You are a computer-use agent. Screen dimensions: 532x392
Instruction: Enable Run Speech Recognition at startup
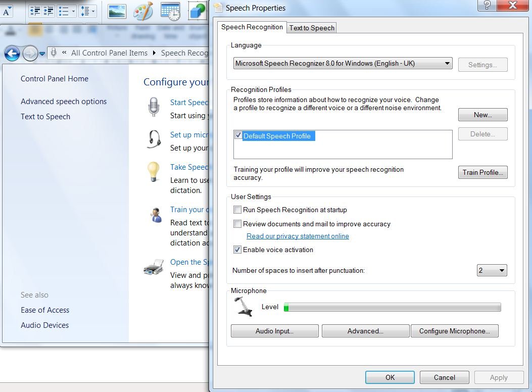[237, 210]
